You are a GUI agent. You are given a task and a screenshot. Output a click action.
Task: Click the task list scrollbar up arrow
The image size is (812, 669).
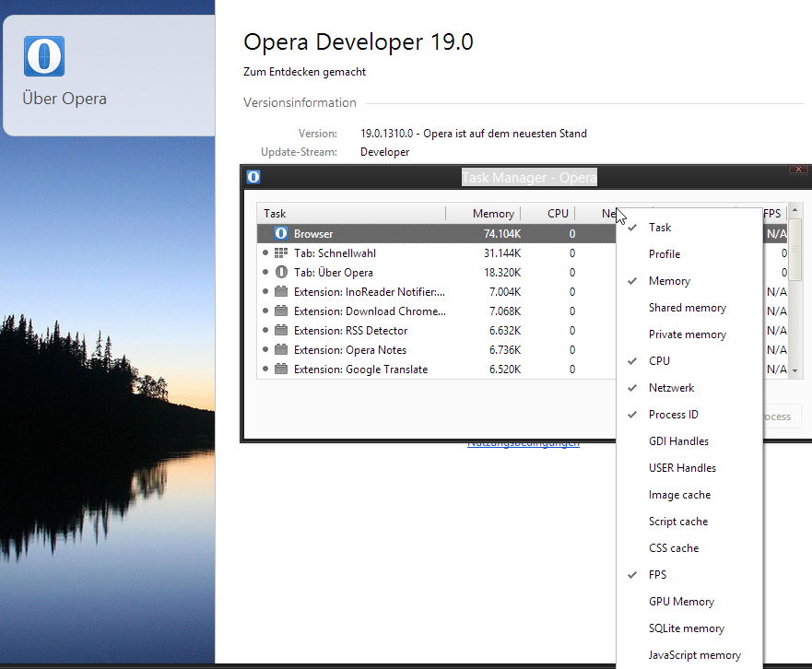(794, 209)
